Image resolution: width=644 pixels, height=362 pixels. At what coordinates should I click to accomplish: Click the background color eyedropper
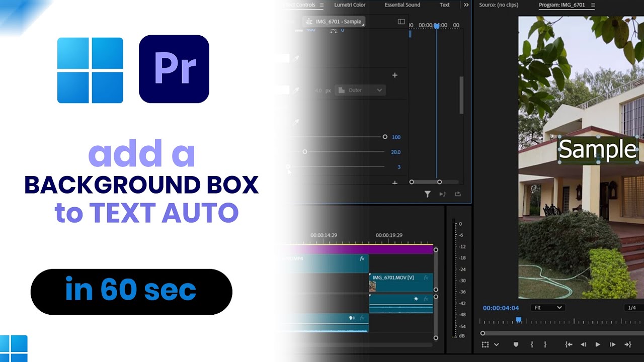[297, 122]
